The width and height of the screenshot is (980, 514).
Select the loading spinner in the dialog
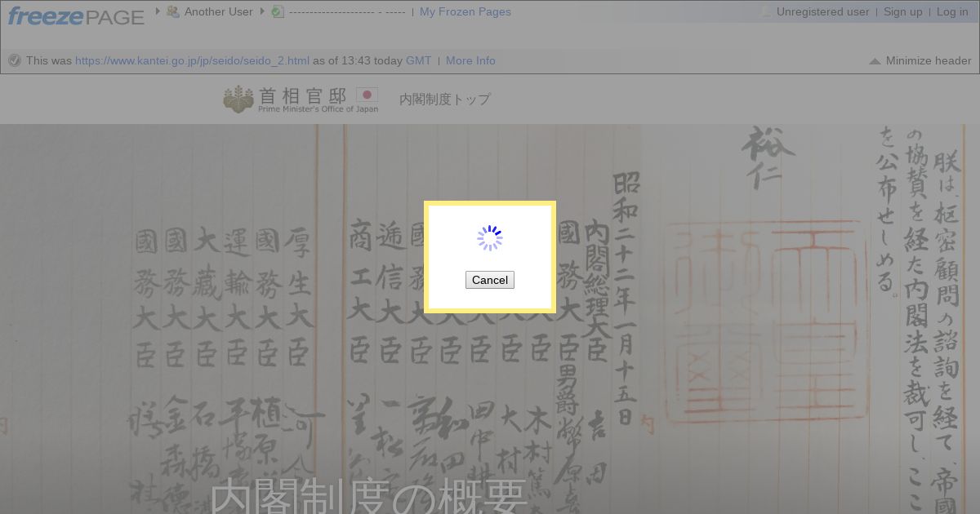(x=490, y=238)
